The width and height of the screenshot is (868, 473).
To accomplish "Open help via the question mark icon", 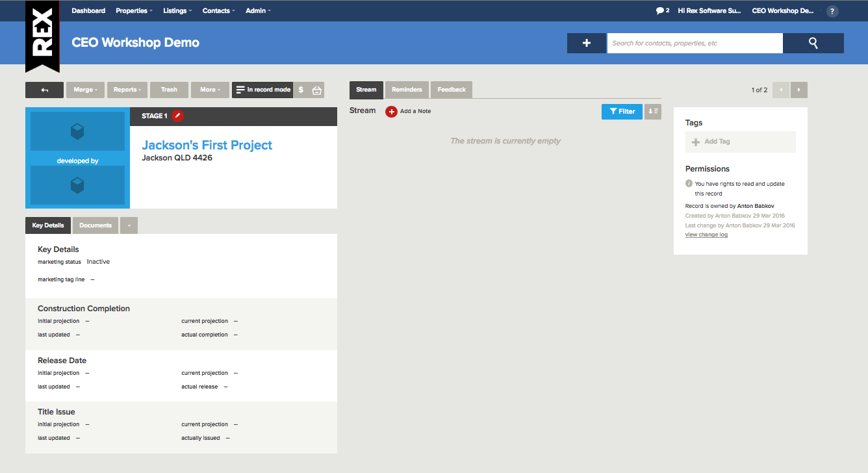I will click(x=832, y=11).
